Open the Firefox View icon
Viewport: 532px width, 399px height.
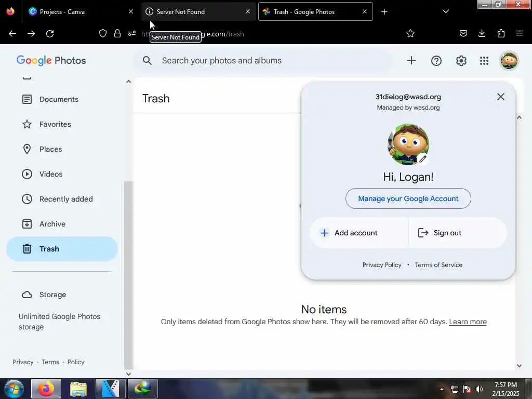pyautogui.click(x=10, y=11)
